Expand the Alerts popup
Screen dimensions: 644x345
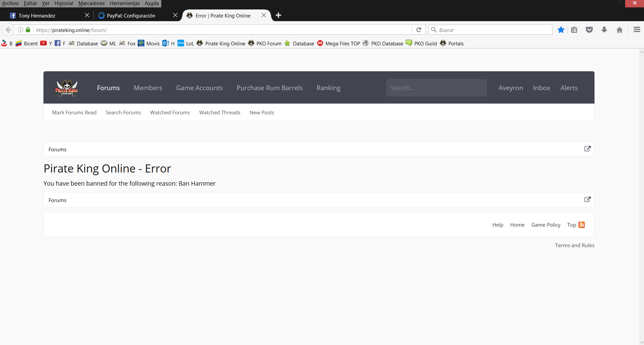tap(569, 88)
